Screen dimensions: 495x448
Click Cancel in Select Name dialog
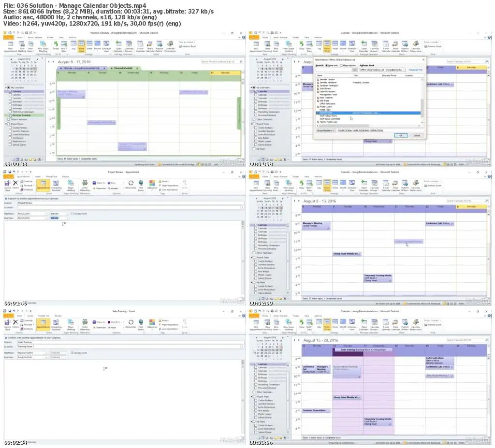[417, 135]
